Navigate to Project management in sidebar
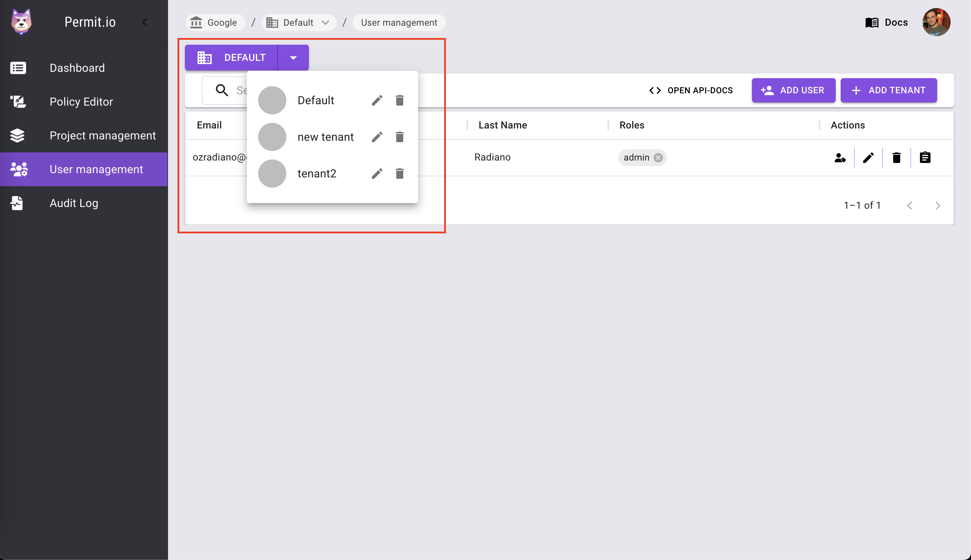 [102, 136]
